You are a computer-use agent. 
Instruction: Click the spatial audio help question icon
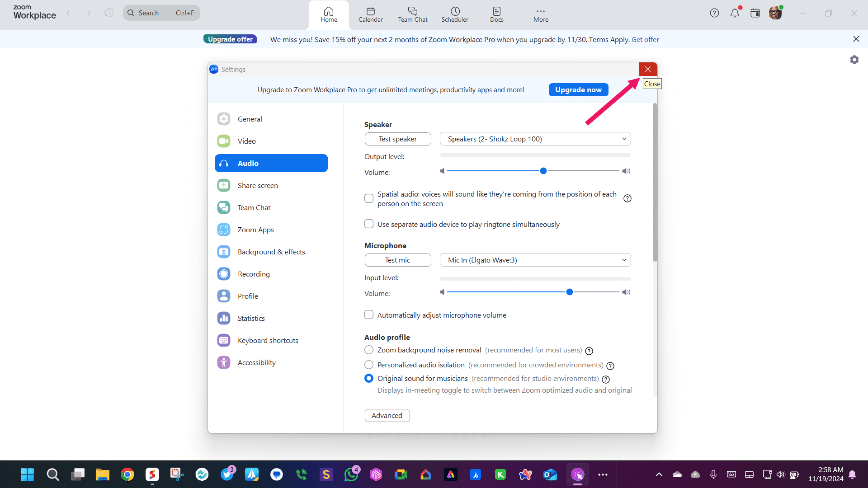[x=627, y=198]
